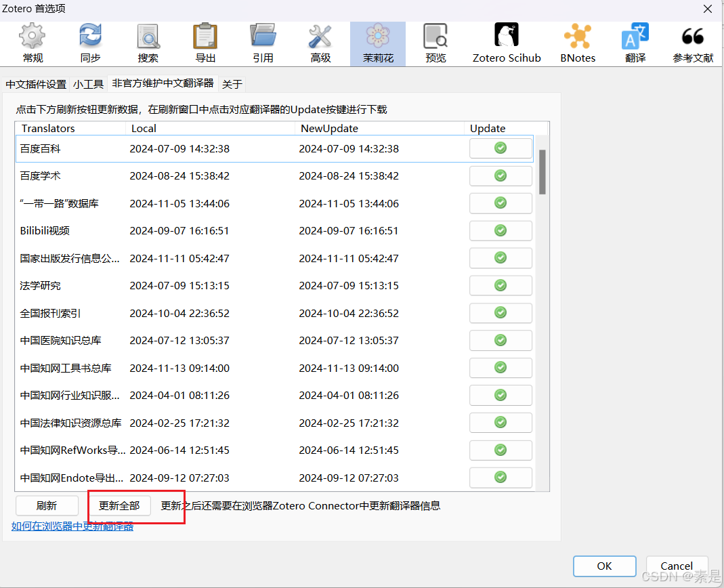Click the NewUpdate column header
This screenshot has width=724, height=588.
click(379, 129)
